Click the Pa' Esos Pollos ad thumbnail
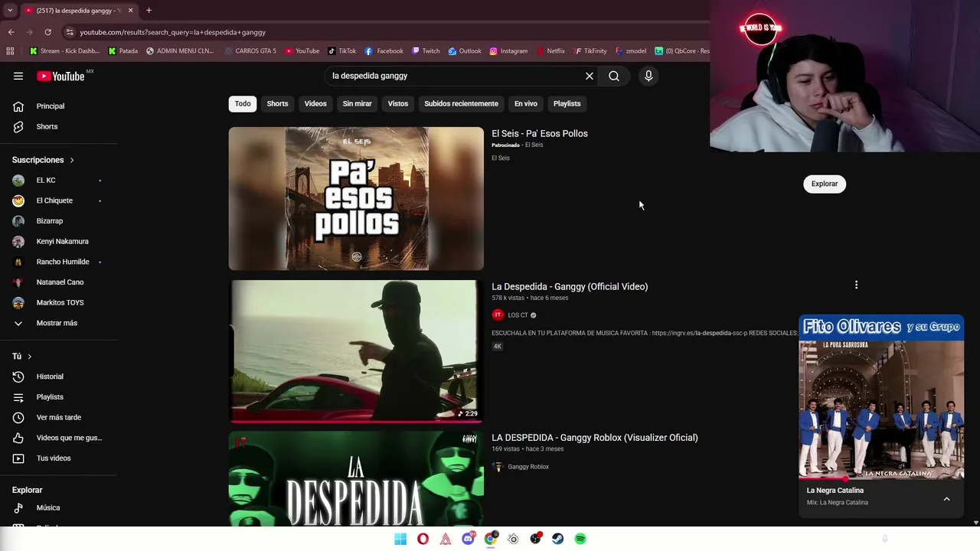Screen dimensions: 980x551 (x=356, y=198)
